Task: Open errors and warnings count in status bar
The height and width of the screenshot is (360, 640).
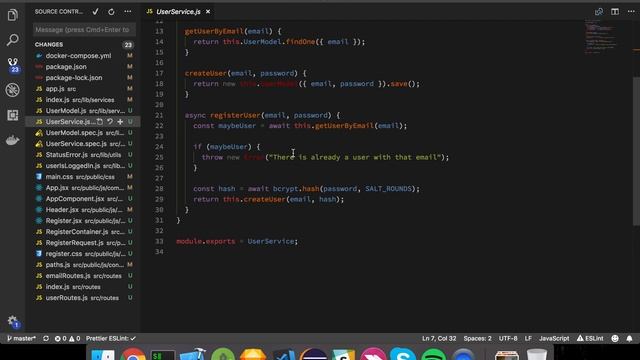Action: pyautogui.click(x=67, y=338)
